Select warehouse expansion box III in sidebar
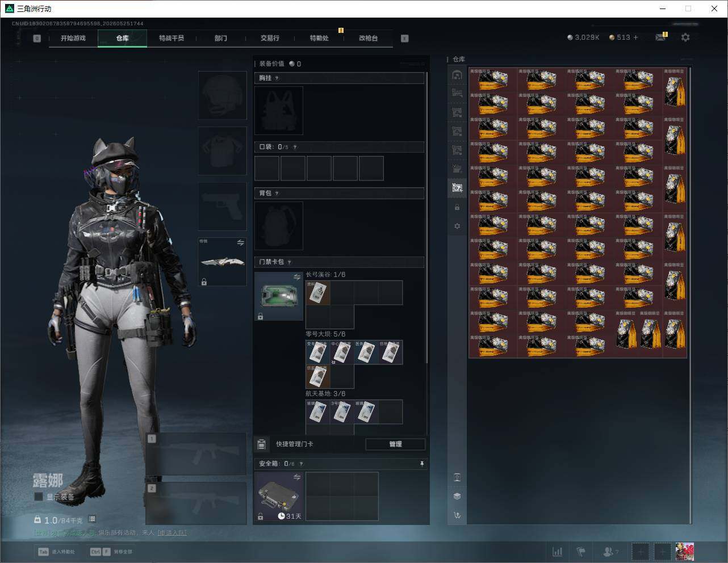Image resolution: width=728 pixels, height=563 pixels. (x=457, y=132)
